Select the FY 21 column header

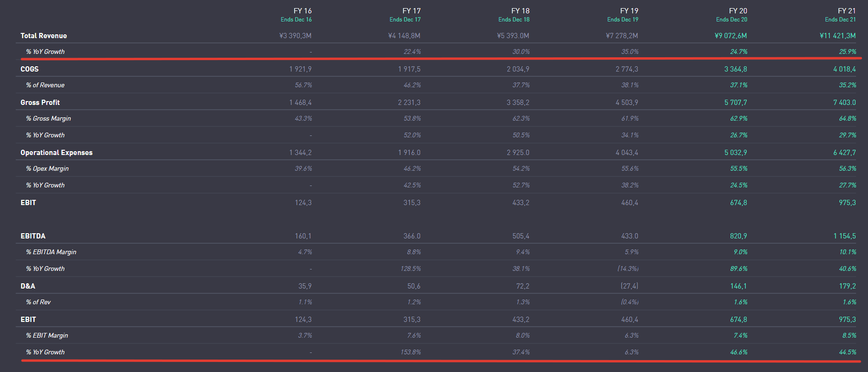[x=847, y=10]
